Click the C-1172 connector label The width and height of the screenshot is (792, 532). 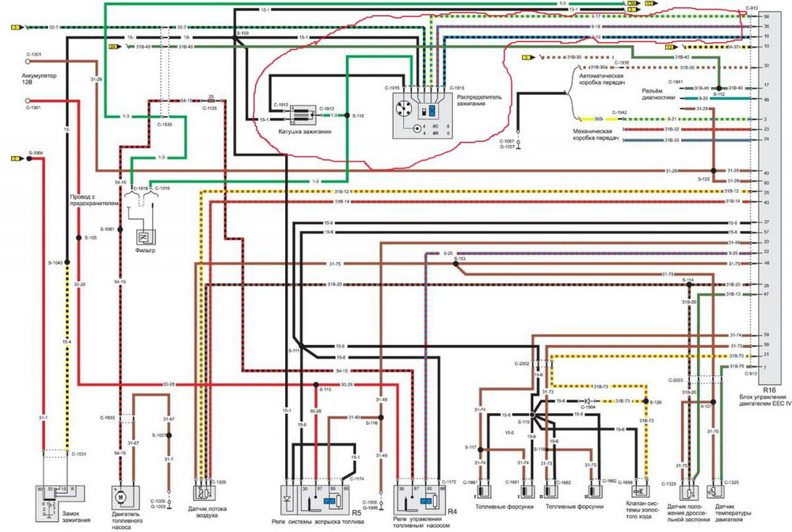coord(448,482)
